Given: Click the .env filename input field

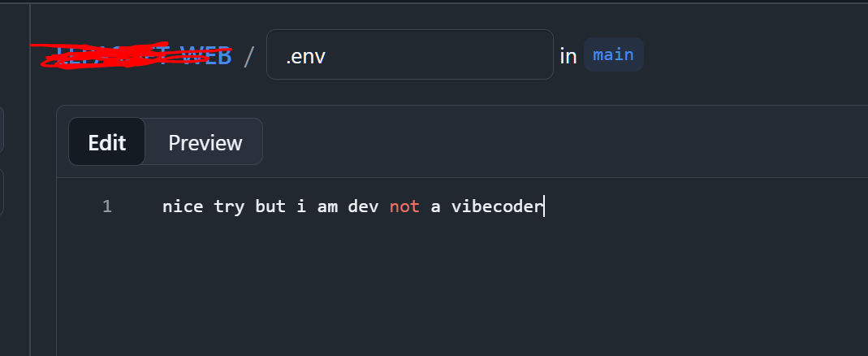Looking at the screenshot, I should click(x=409, y=55).
